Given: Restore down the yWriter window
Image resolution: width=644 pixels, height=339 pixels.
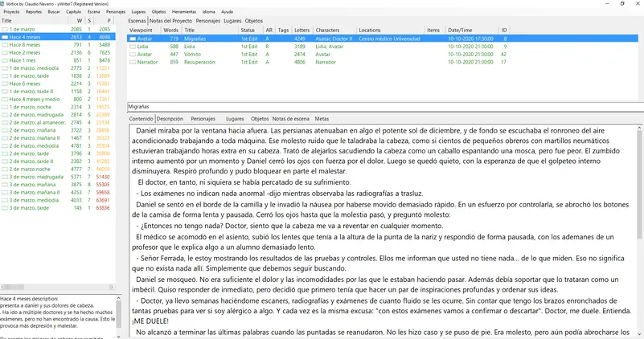Looking at the screenshot, I should click(621, 4).
